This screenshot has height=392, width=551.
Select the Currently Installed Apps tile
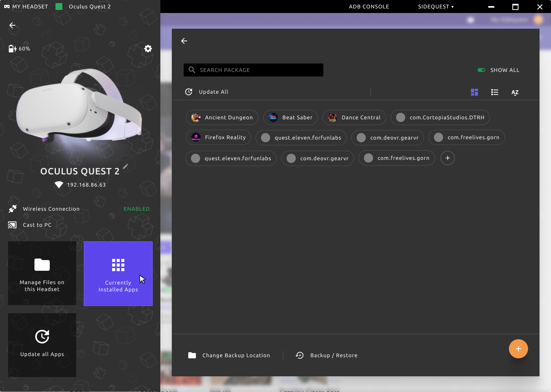pyautogui.click(x=118, y=273)
